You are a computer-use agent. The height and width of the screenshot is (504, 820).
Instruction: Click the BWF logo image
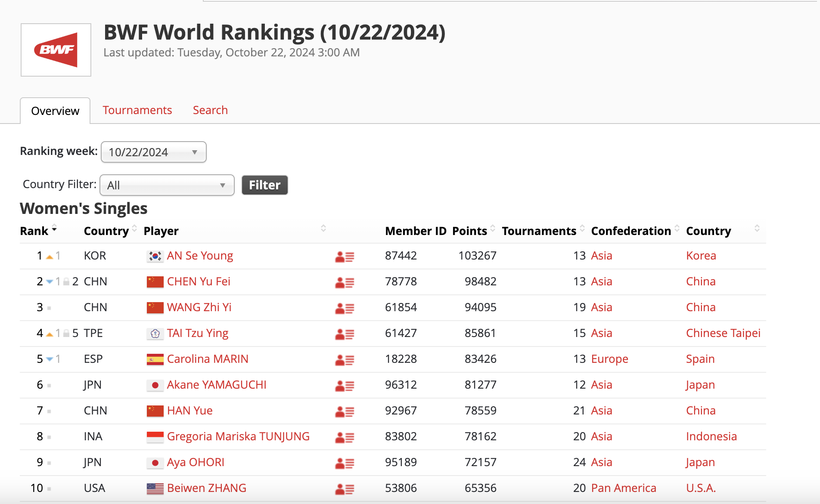pyautogui.click(x=56, y=50)
